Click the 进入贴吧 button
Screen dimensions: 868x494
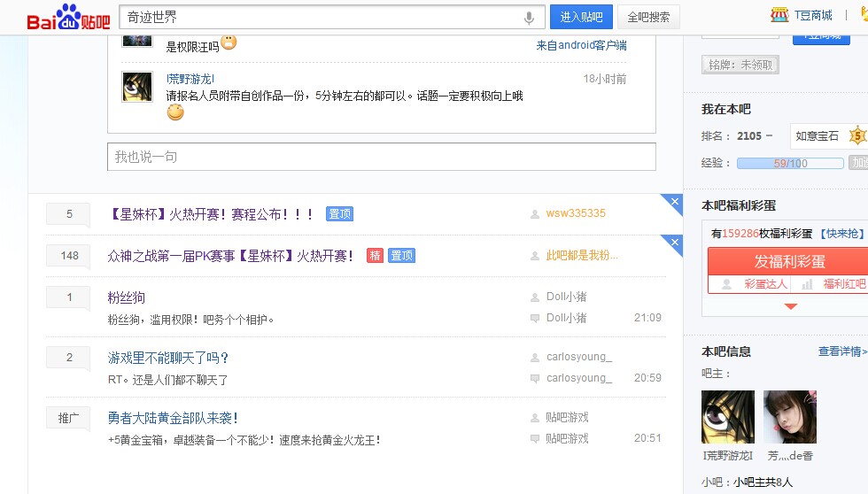581,17
